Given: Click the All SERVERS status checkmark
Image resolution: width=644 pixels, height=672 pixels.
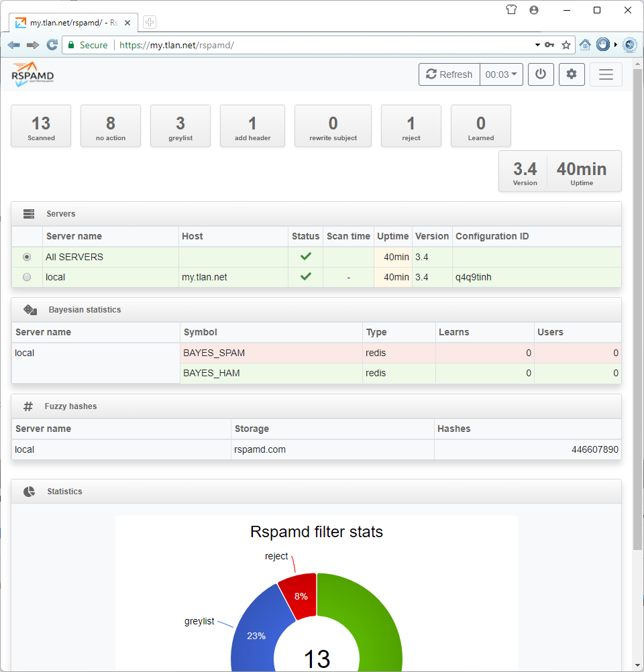Looking at the screenshot, I should [x=306, y=256].
